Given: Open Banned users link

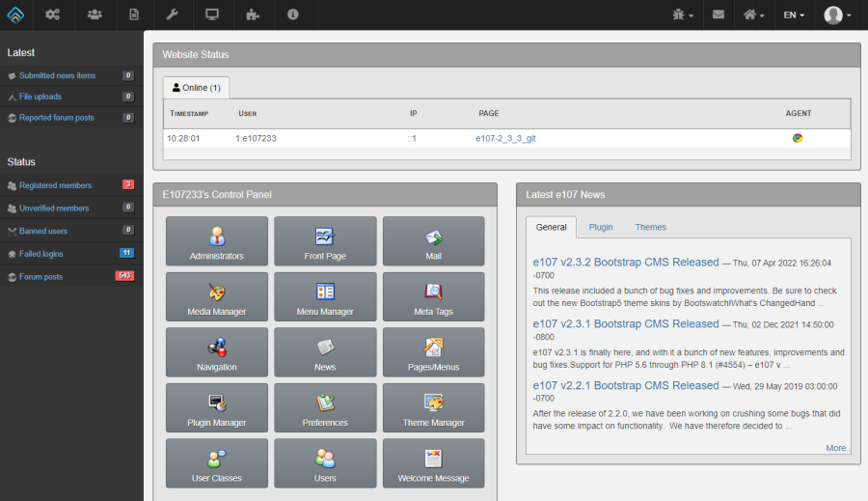Looking at the screenshot, I should (x=43, y=231).
